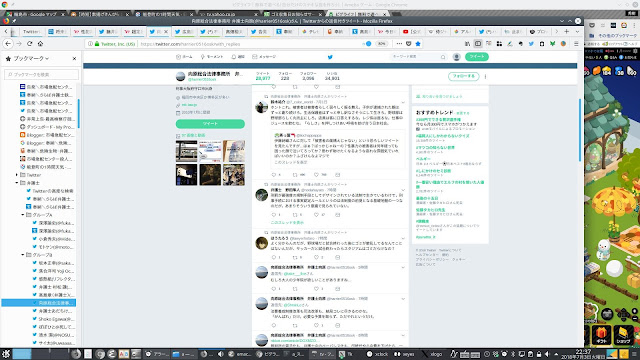The height and width of the screenshot is (360, 640).
Task: Open the いいね likes count
Action: tap(332, 76)
